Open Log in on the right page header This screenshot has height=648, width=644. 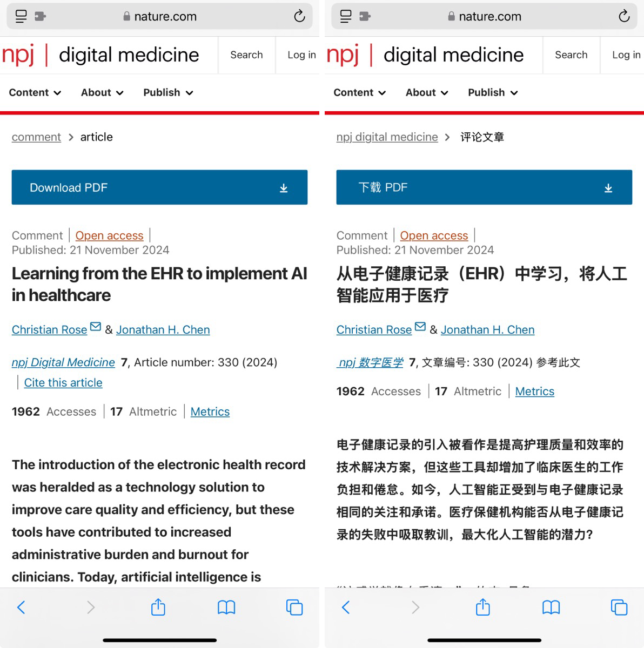(626, 55)
